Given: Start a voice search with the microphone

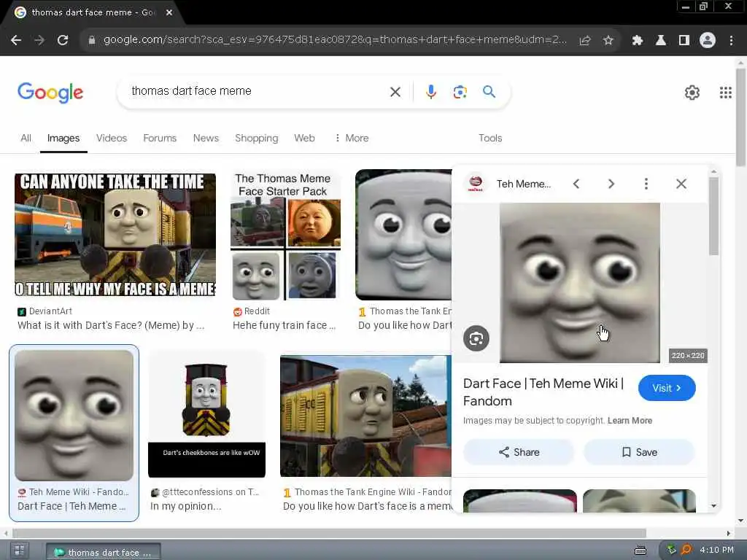Looking at the screenshot, I should [430, 92].
